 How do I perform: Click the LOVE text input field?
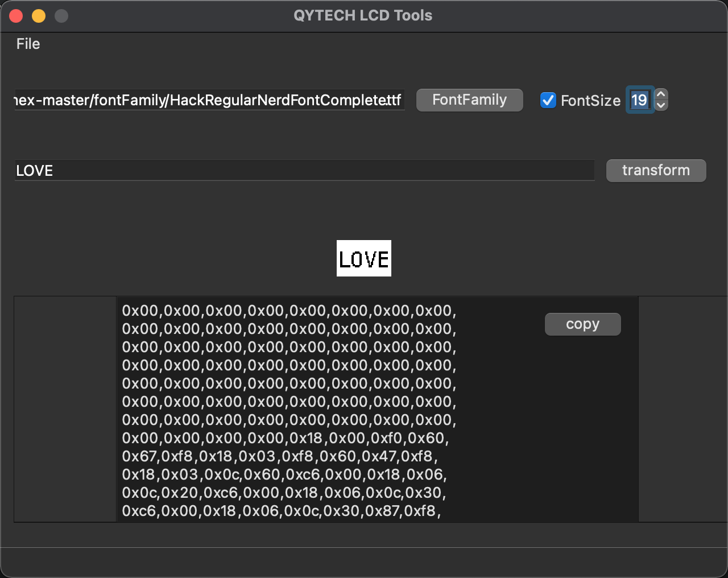tap(304, 171)
